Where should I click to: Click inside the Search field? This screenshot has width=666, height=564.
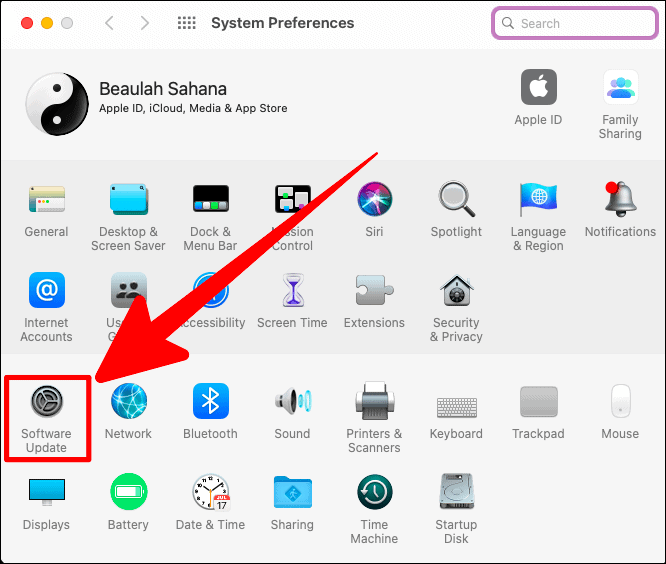(575, 23)
